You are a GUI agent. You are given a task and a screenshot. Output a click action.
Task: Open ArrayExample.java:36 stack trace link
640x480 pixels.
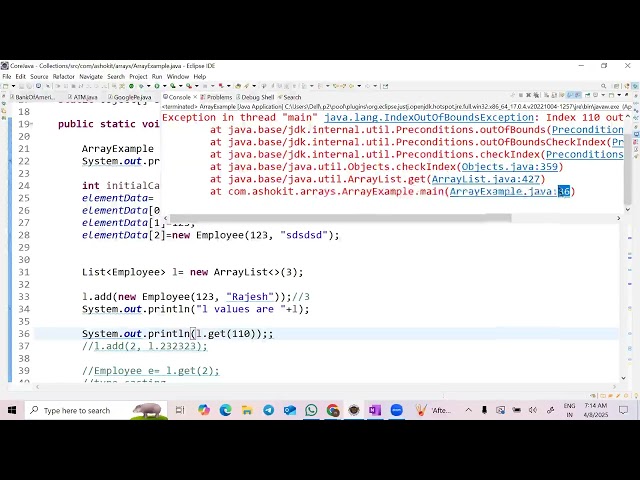[510, 191]
